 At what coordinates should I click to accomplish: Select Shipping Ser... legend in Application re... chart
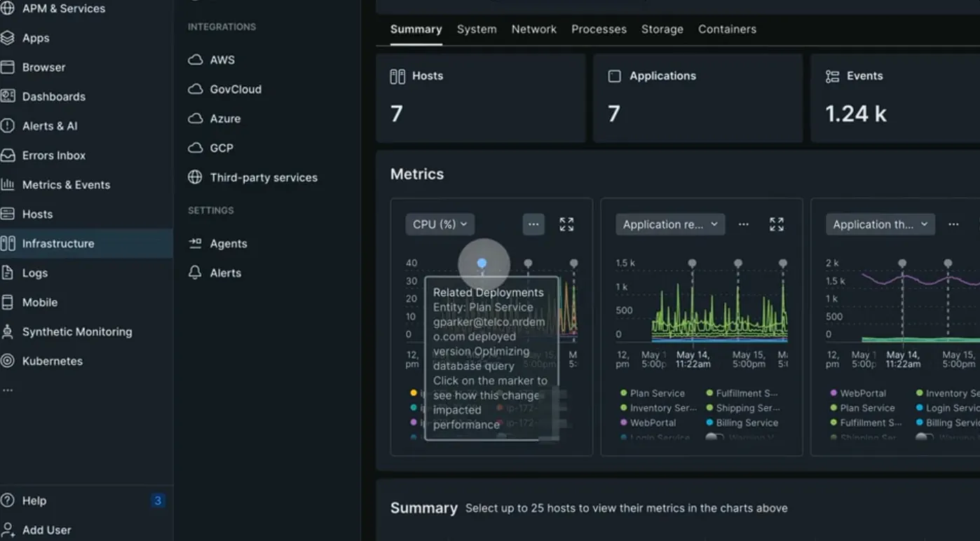pyautogui.click(x=743, y=409)
